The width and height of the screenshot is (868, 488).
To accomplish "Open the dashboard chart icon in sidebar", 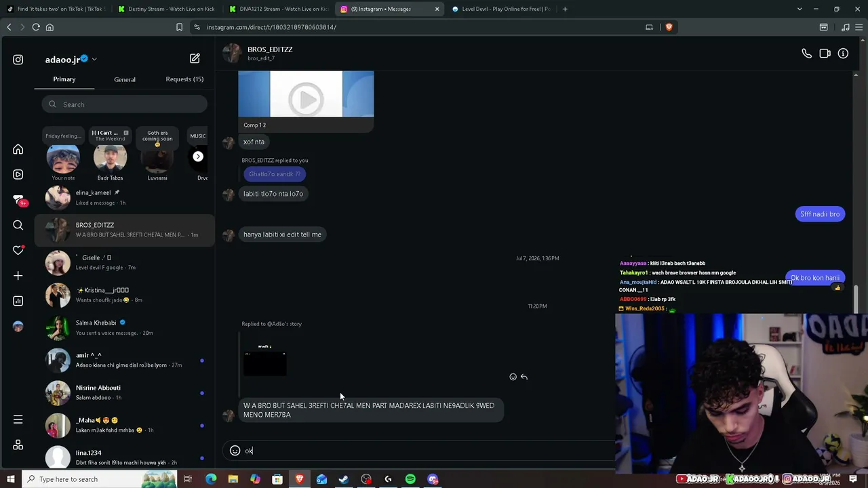I will click(x=18, y=301).
